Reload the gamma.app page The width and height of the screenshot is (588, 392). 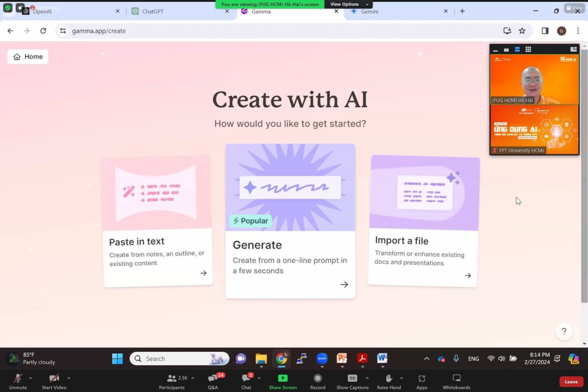click(43, 31)
